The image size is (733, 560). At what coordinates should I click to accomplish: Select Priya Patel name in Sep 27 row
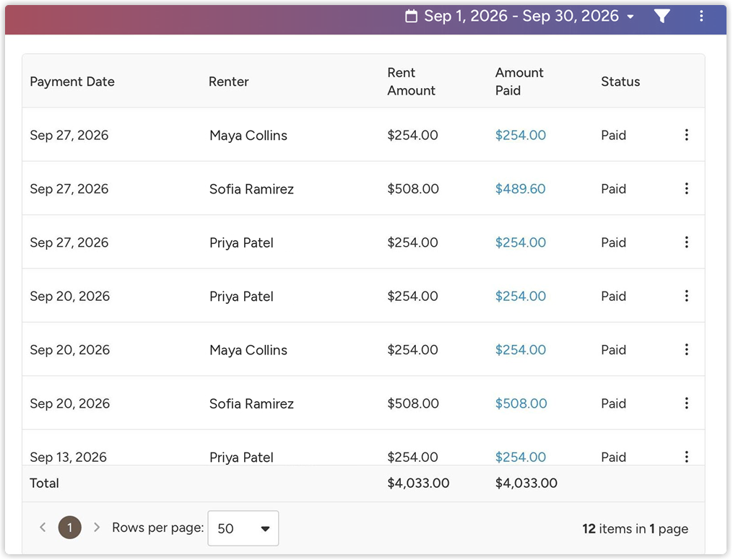tap(241, 243)
